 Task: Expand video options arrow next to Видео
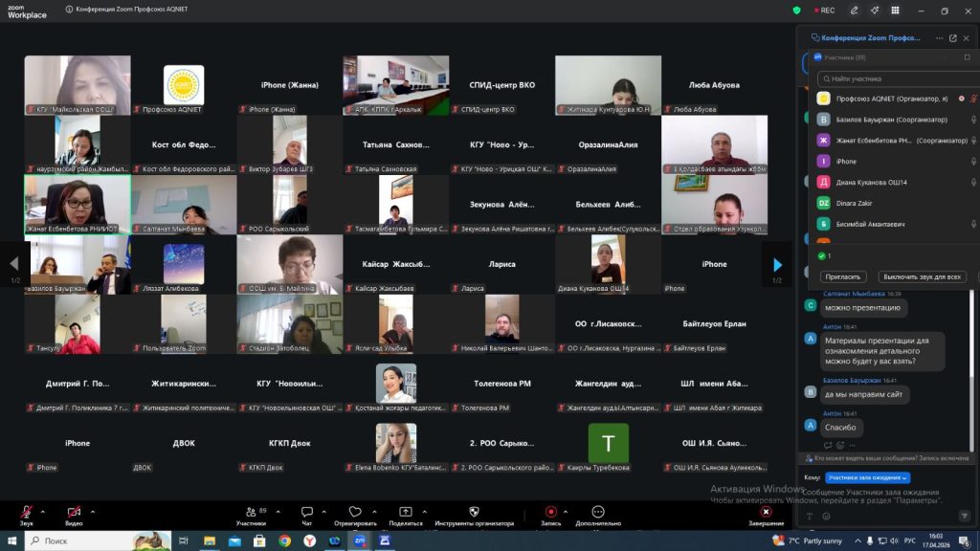[93, 511]
